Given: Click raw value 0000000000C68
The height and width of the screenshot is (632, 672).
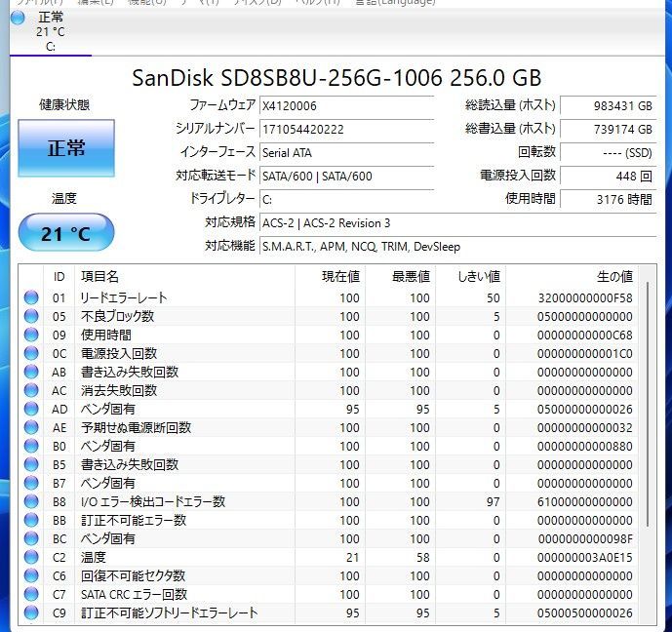Looking at the screenshot, I should pos(585,335).
